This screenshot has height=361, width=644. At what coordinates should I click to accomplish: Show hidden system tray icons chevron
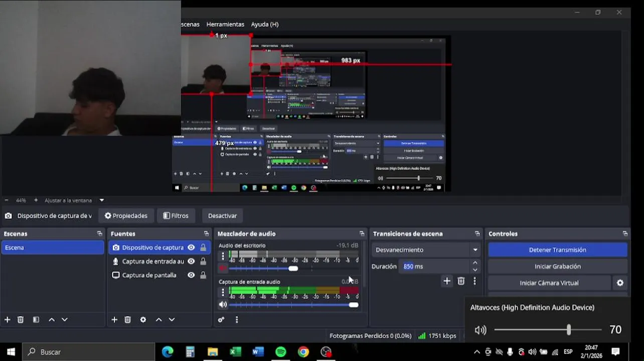tap(476, 352)
